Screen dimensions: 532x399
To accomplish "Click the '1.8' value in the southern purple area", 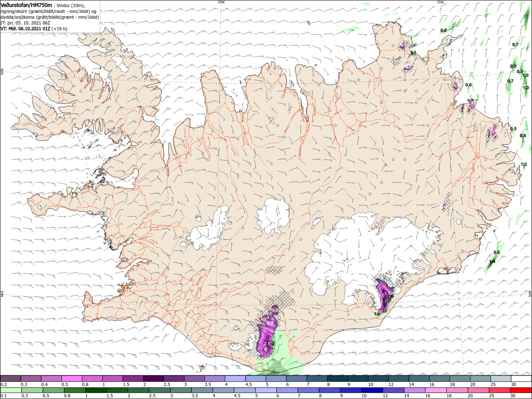I will pos(263,350).
